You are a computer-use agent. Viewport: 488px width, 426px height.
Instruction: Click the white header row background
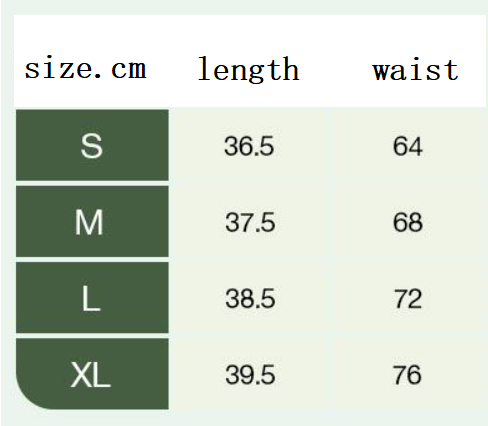click(250, 61)
